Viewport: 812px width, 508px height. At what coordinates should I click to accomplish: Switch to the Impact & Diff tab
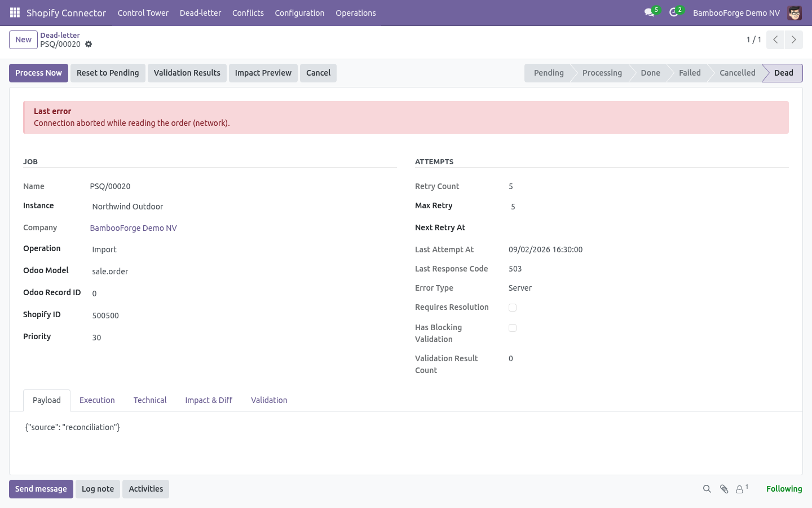click(x=209, y=400)
